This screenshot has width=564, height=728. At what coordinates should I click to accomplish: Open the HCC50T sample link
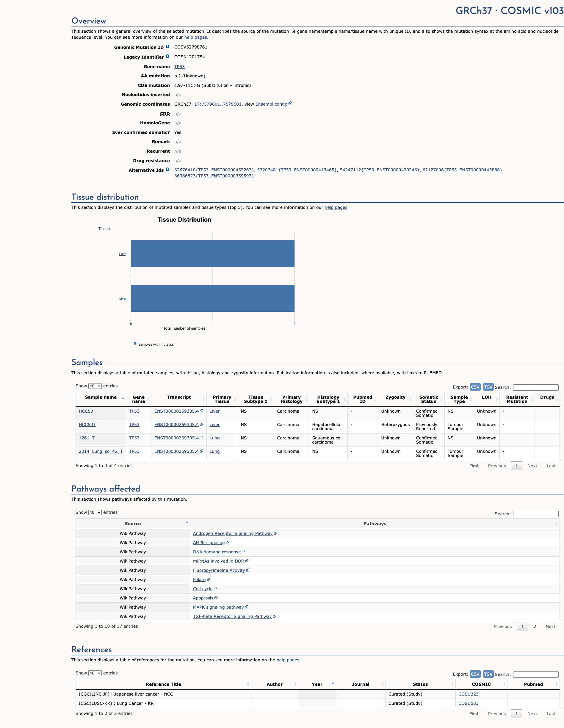[87, 425]
